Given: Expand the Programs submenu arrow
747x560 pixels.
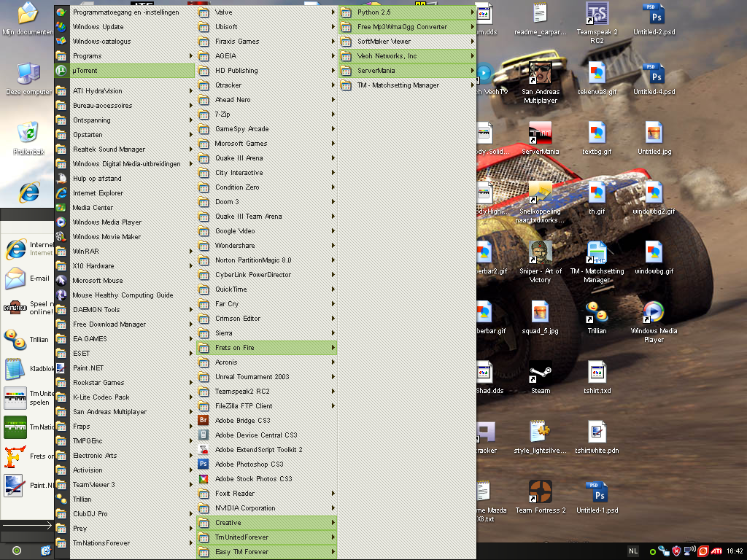Looking at the screenshot, I should pos(190,55).
